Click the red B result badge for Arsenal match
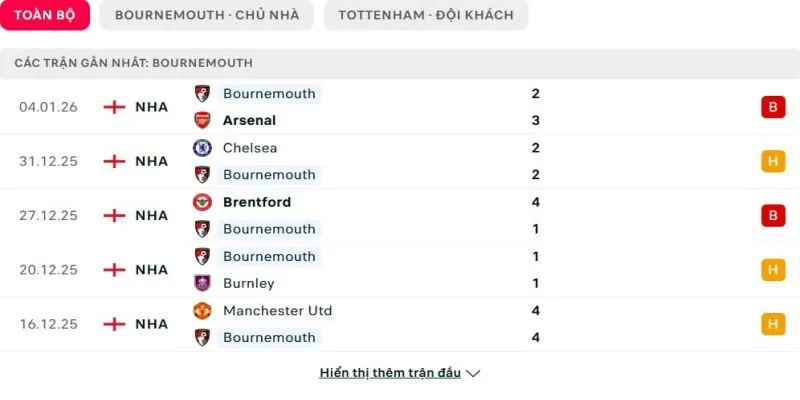 (773, 107)
